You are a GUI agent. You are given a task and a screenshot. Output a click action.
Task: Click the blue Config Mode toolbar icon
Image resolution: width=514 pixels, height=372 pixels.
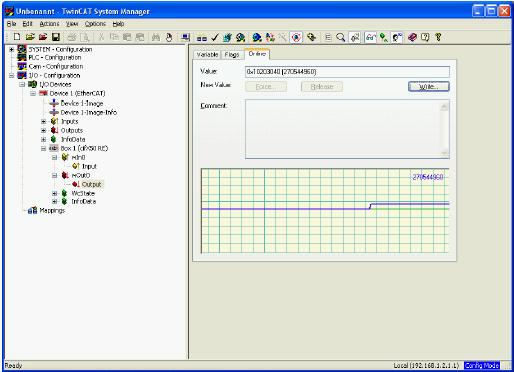(x=257, y=37)
